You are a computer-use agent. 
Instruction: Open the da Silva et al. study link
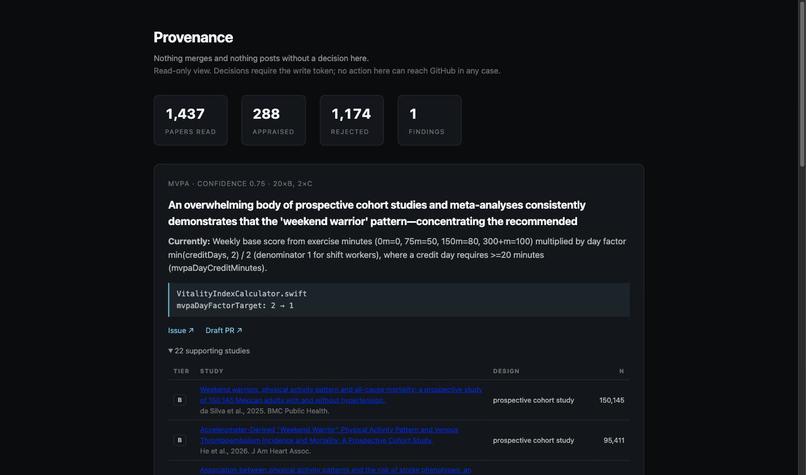coord(341,395)
